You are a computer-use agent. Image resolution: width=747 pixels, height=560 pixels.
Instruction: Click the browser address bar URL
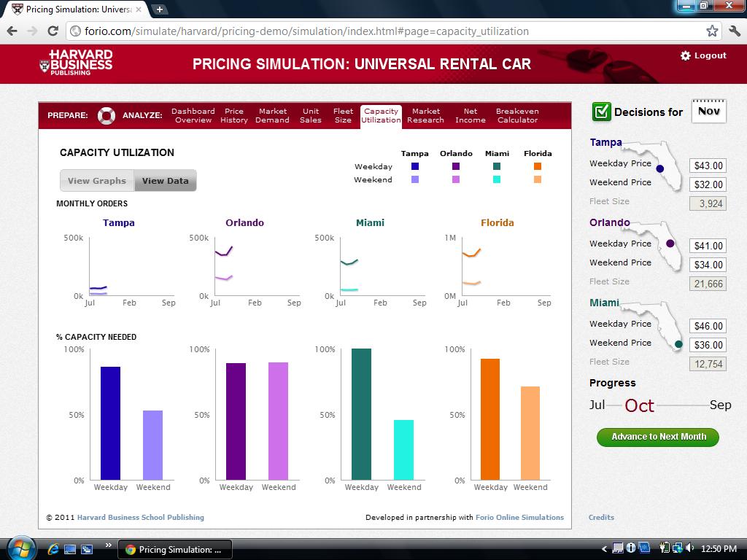[307, 31]
